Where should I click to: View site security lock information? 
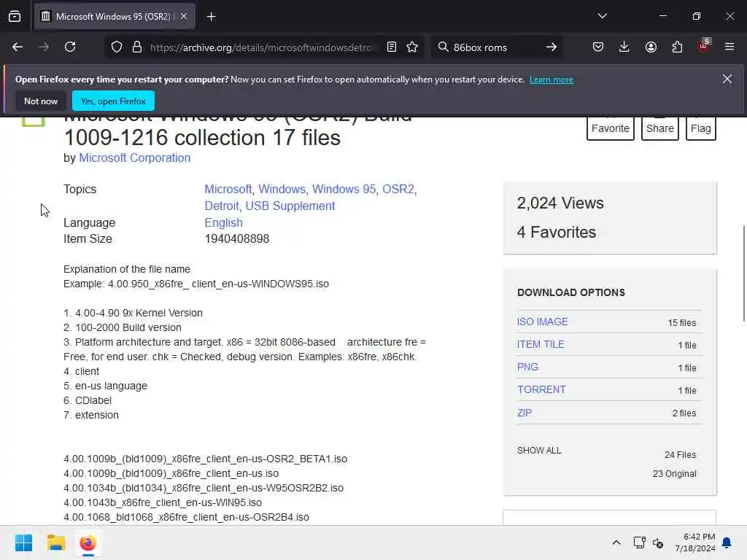click(137, 47)
